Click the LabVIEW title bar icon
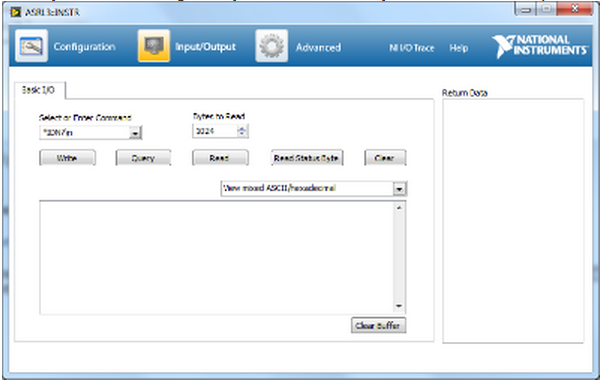602x381 pixels. [15, 12]
